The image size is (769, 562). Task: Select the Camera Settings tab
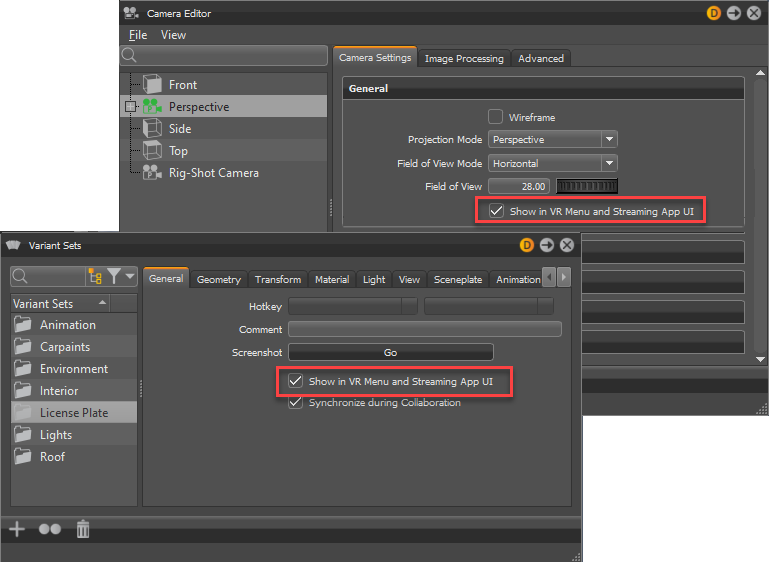pyautogui.click(x=375, y=57)
